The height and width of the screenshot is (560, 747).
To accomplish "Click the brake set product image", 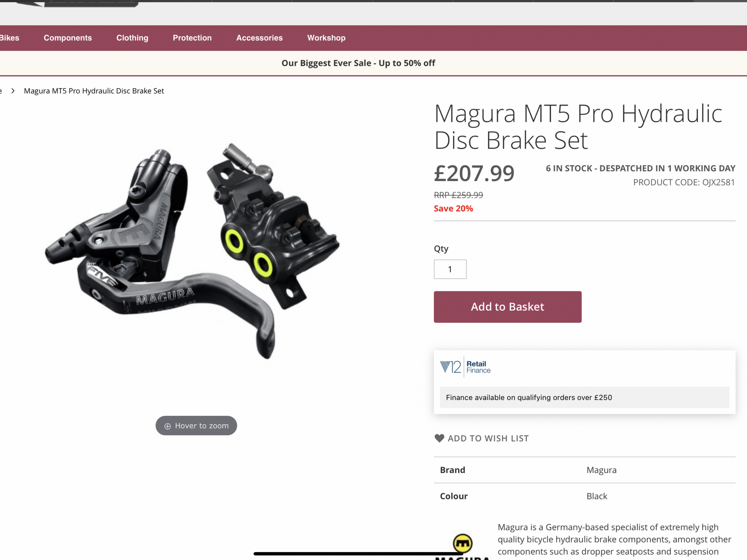I will pyautogui.click(x=192, y=250).
